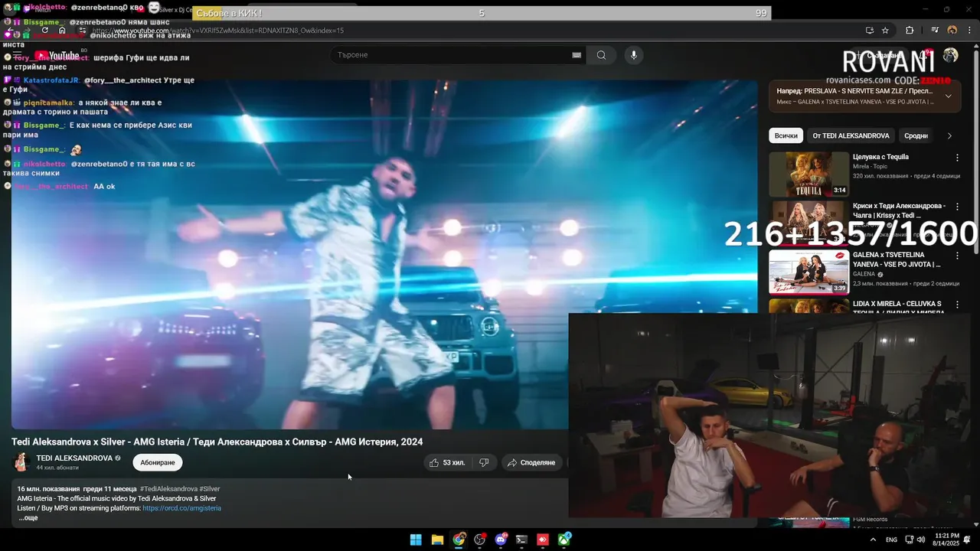Click the Целувка с Tequila title text

[x=880, y=157]
